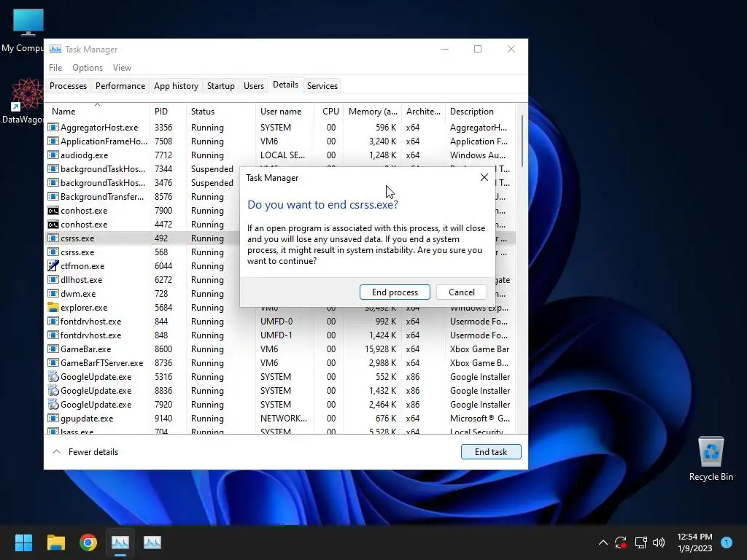Click the gpupdate.exe process icon
The height and width of the screenshot is (560, 747).
coord(53,418)
